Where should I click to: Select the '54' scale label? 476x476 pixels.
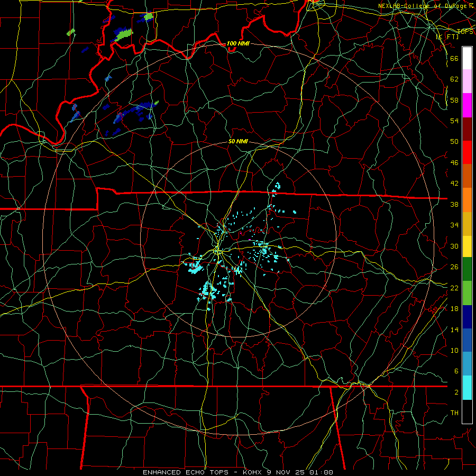coord(454,121)
